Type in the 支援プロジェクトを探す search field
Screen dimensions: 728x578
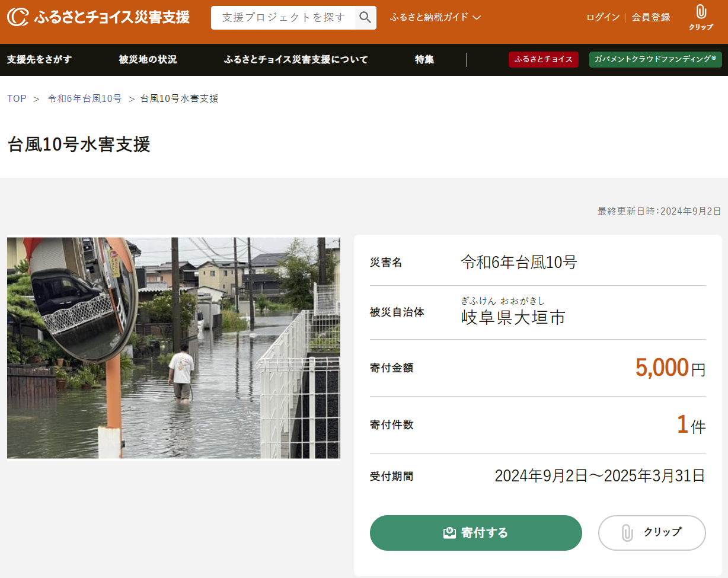[283, 18]
